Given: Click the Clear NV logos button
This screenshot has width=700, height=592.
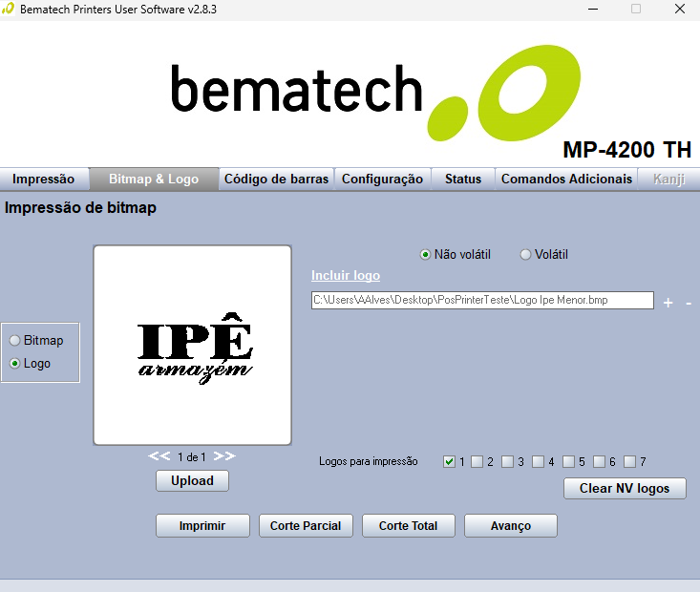Looking at the screenshot, I should pyautogui.click(x=625, y=489).
